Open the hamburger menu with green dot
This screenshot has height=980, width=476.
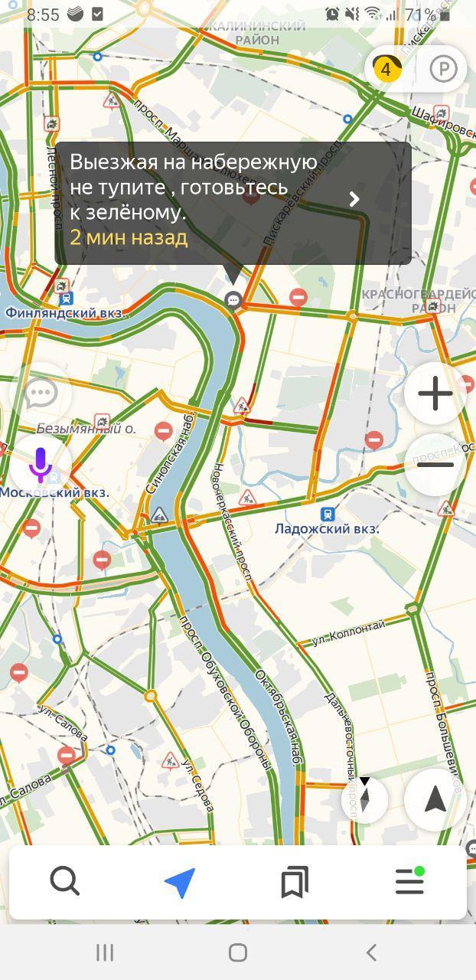[x=409, y=881]
